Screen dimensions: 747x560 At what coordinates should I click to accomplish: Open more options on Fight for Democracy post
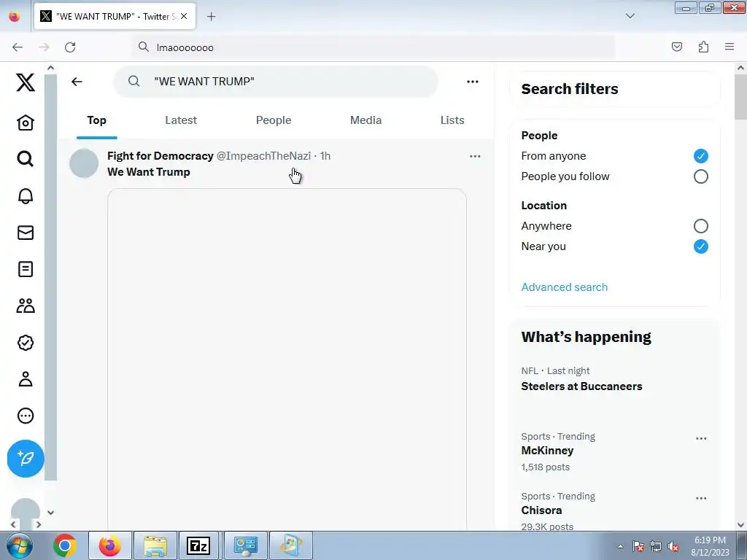tap(475, 156)
